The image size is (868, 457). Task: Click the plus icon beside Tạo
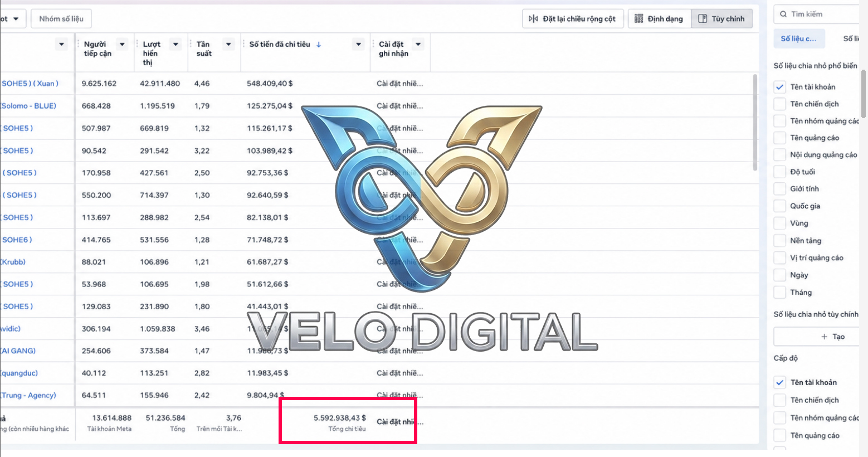pos(824,337)
